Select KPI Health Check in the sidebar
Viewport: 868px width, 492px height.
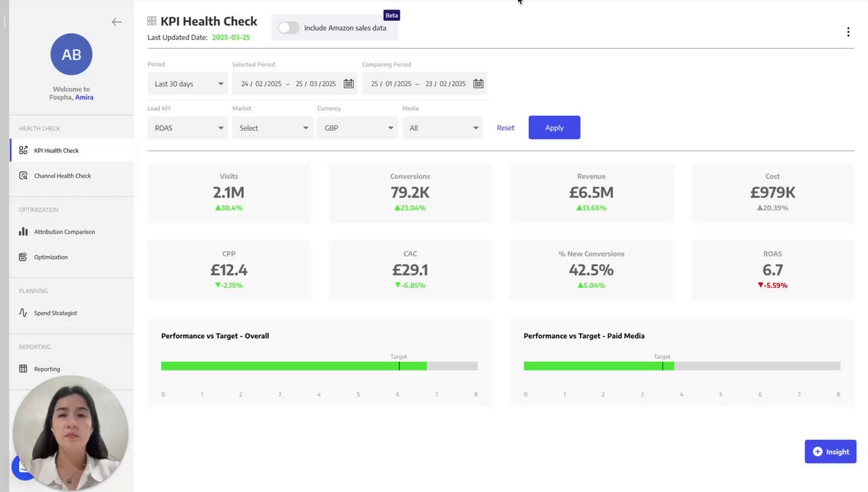[x=56, y=151]
